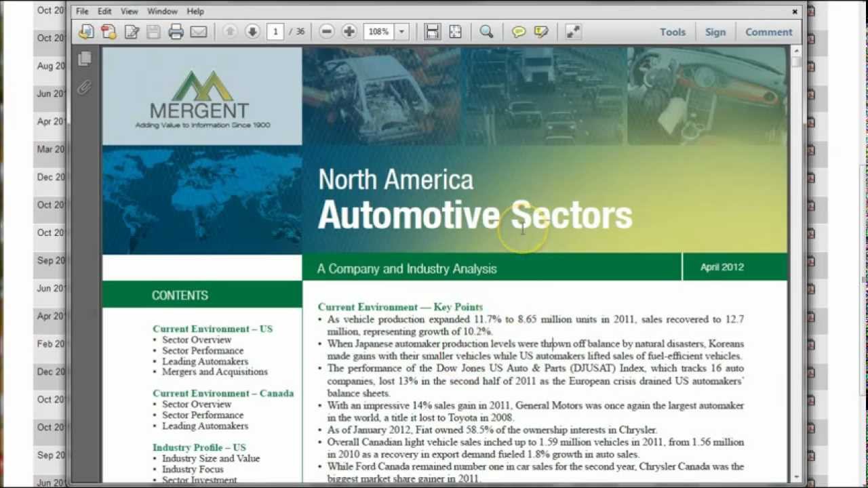Click Industry Size and Value contents entry
The image size is (868, 488).
(211, 458)
